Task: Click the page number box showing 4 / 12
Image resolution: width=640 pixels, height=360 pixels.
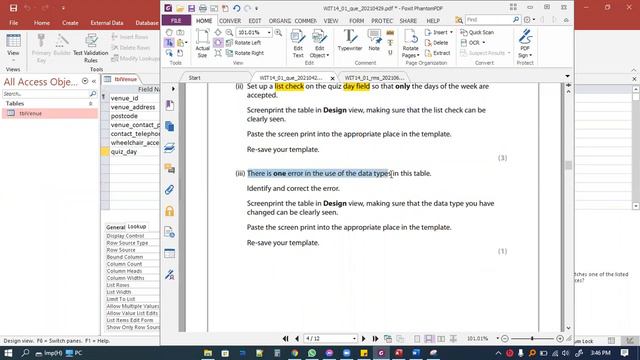Action: coord(331,338)
